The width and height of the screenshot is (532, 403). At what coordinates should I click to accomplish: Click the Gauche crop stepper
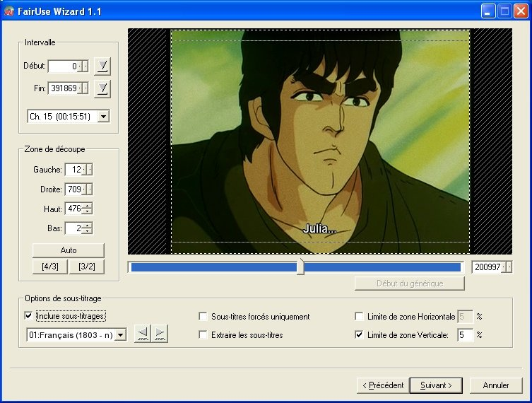88,170
